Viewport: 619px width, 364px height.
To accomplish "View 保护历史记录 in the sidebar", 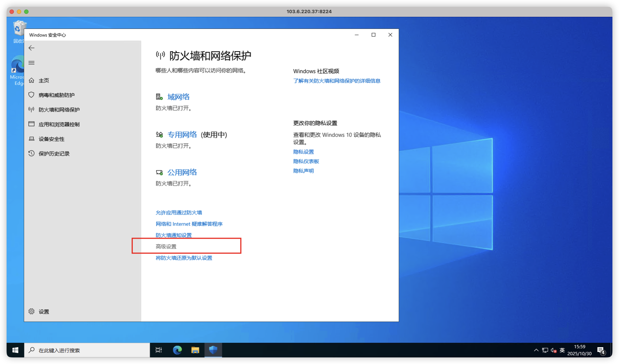I will 54,153.
